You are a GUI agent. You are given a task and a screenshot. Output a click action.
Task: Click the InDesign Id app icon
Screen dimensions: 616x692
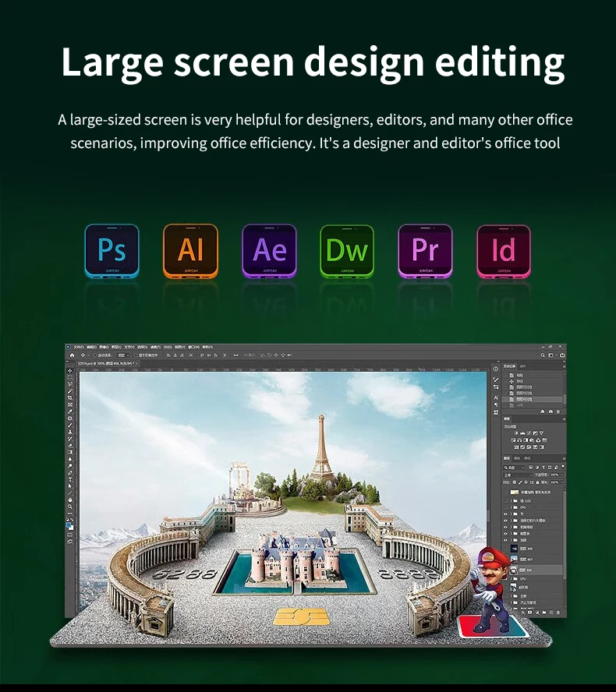[504, 251]
